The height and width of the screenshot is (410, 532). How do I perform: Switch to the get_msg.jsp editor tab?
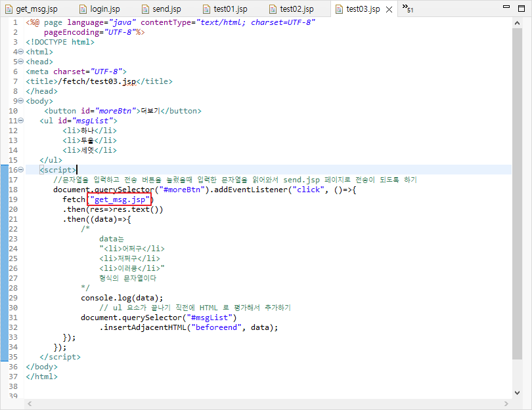point(32,9)
